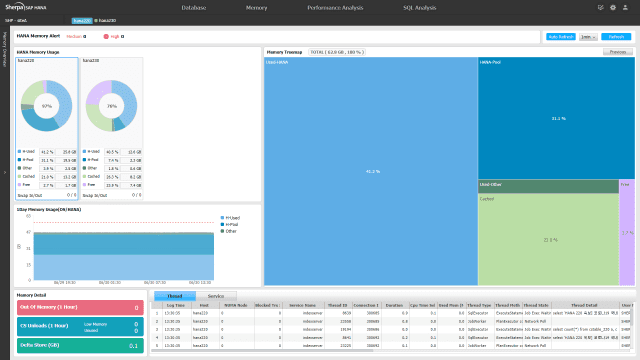Click the blue Refresh button
This screenshot has width=640, height=360.
click(616, 37)
